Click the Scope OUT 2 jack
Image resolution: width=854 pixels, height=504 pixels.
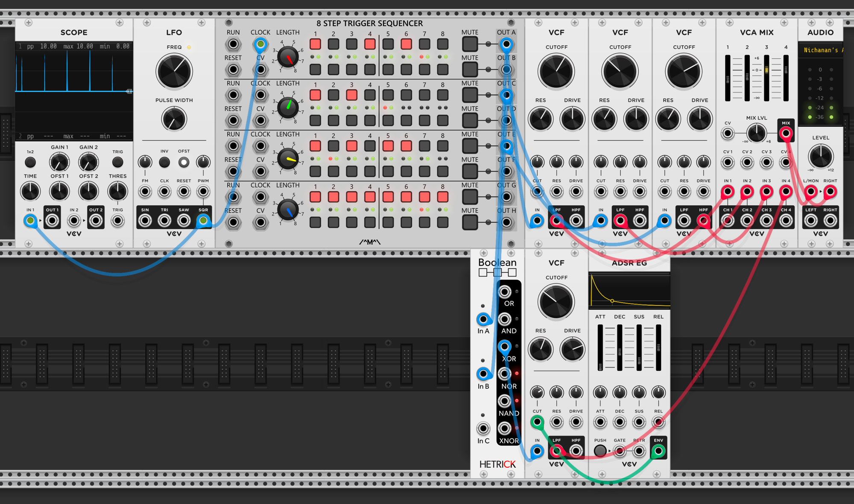pos(96,221)
